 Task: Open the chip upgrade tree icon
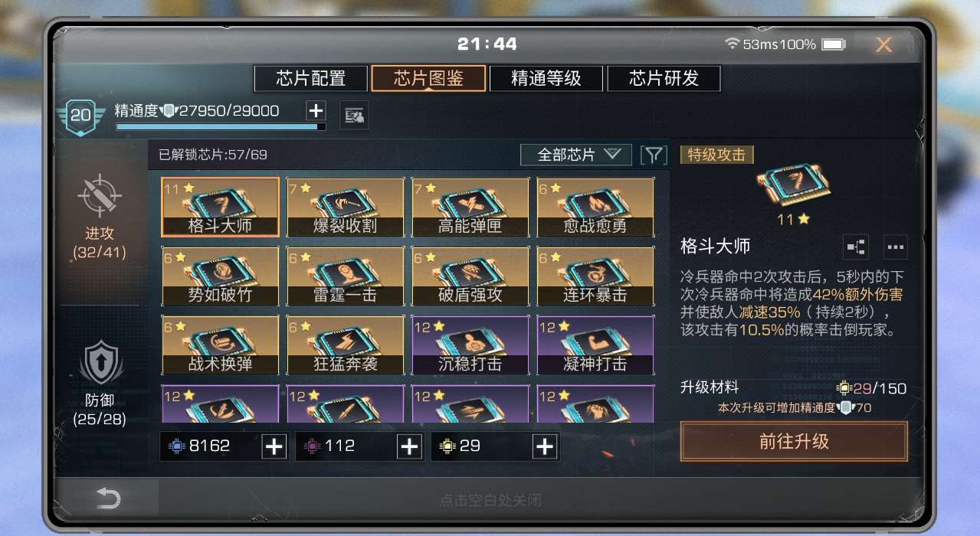856,247
